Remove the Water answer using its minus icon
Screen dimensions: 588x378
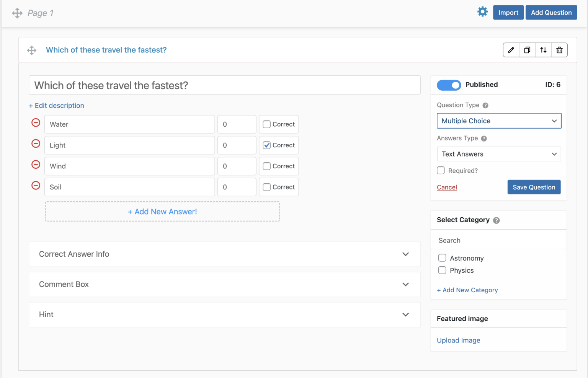[36, 122]
